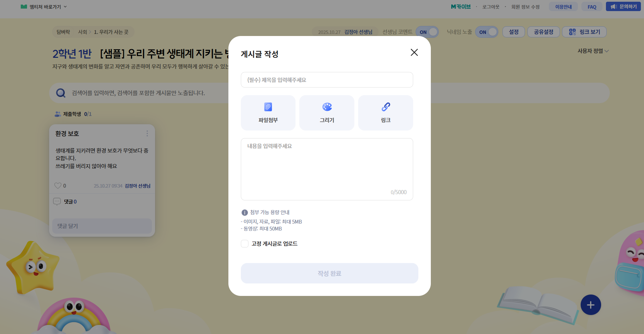Toggle the 선생님 코멘트 ON switch

427,32
